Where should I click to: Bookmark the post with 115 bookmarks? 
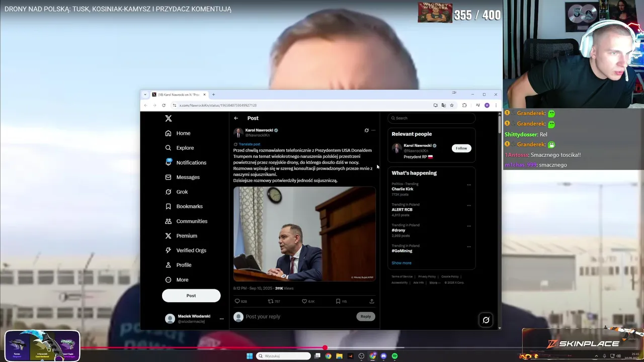pos(341,301)
